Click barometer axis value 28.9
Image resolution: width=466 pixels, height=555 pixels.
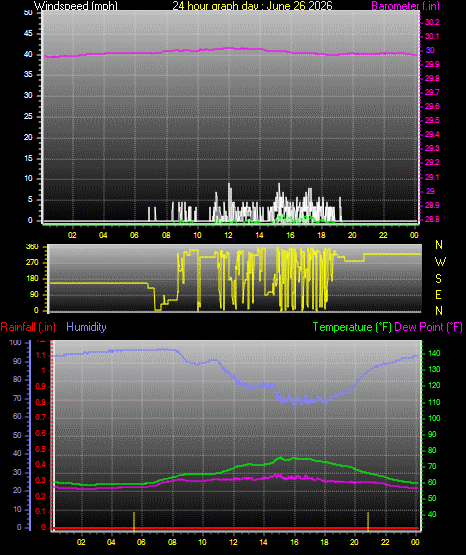[432, 205]
